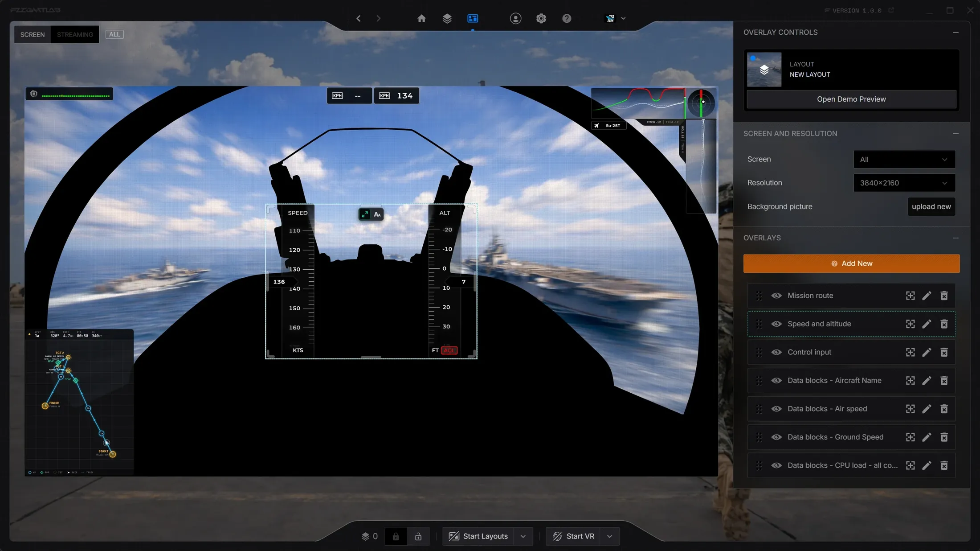Screen dimensions: 980x551
Task: Open the game selector dropdown in top bar
Action: pos(616,18)
